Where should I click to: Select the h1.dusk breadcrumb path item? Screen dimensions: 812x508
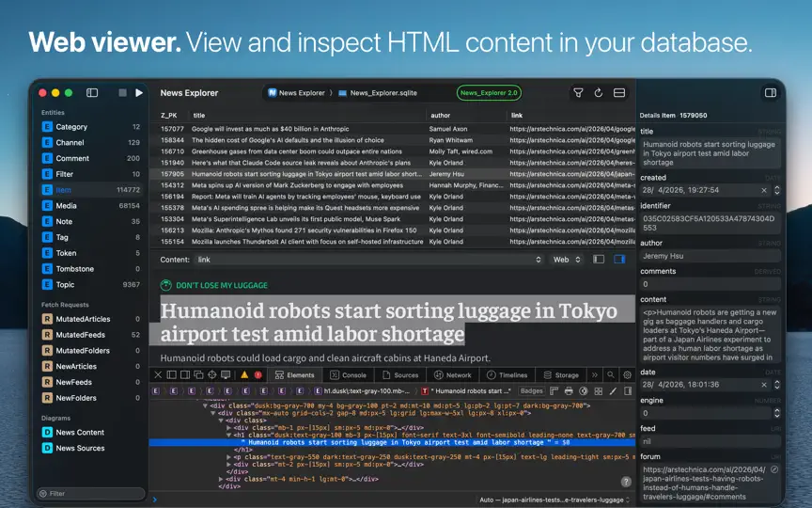point(363,390)
